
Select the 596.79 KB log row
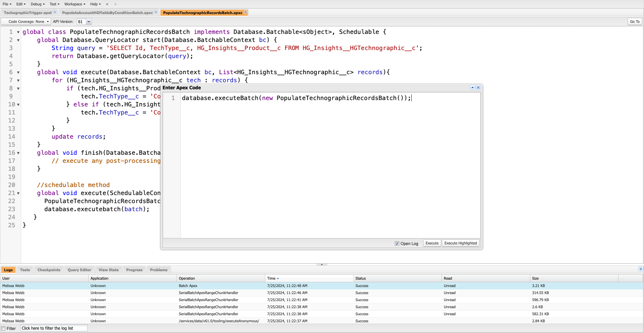[x=322, y=300]
